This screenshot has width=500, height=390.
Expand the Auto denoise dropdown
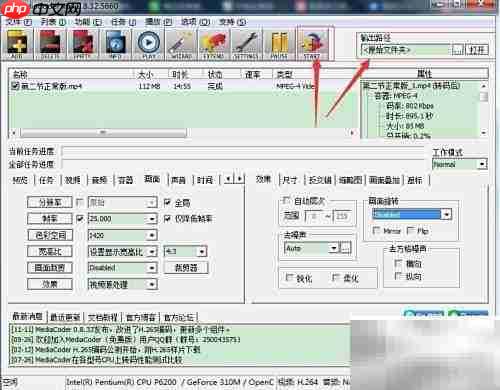point(334,248)
